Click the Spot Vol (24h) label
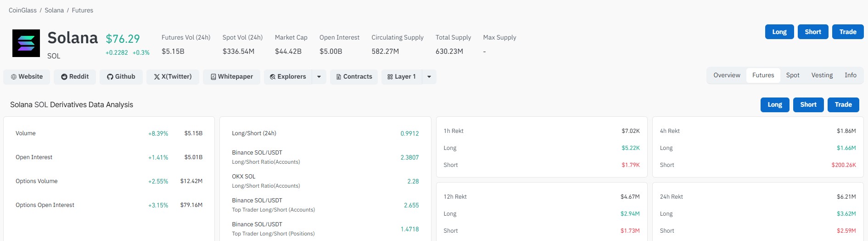The height and width of the screenshot is (241, 868). [242, 37]
